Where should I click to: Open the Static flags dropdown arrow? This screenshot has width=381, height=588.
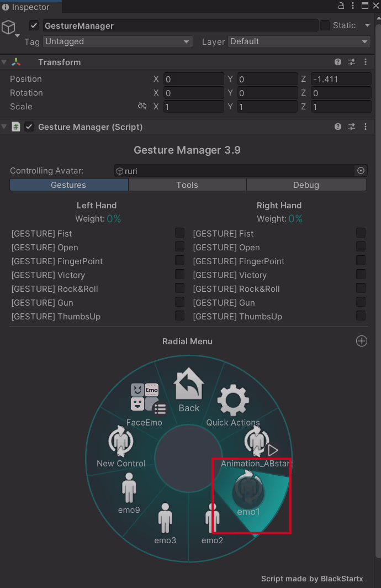click(x=367, y=25)
